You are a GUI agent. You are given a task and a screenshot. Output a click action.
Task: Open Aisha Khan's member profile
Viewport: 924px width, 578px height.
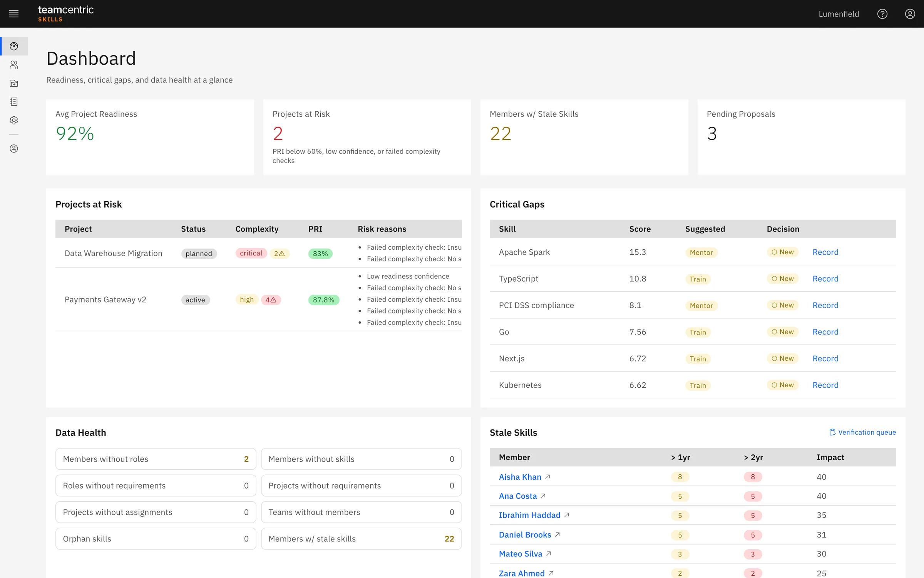[x=520, y=477]
